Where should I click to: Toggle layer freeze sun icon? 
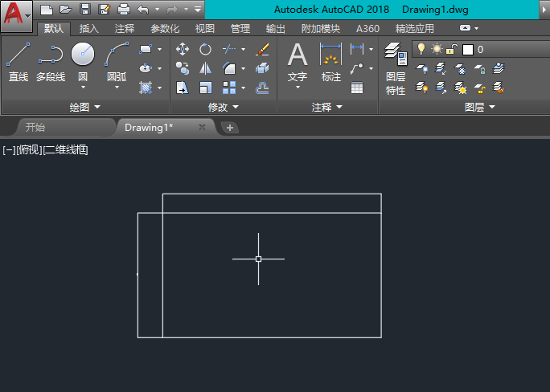[437, 49]
